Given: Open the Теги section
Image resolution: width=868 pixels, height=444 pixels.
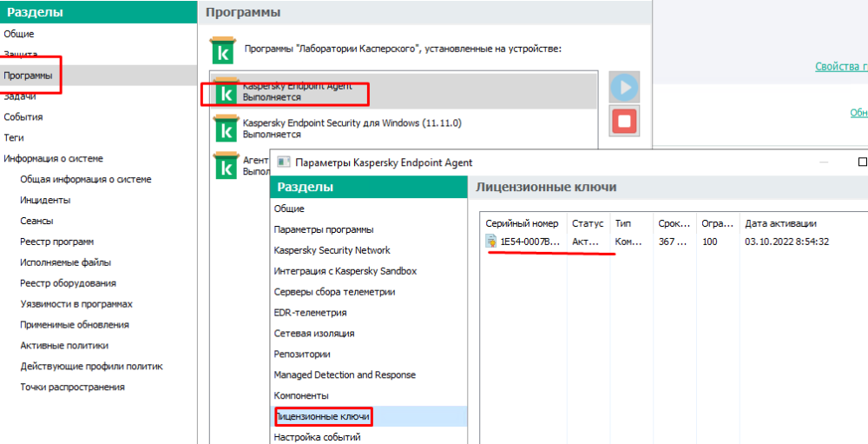Looking at the screenshot, I should tap(14, 137).
